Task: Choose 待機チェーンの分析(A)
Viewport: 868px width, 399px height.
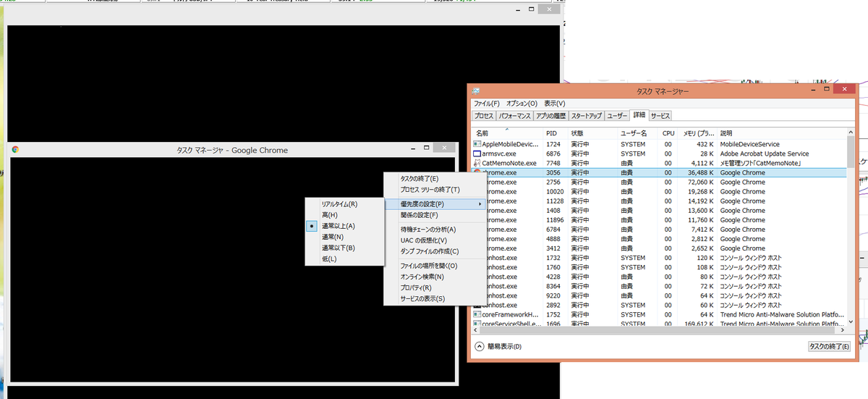Action: (x=435, y=230)
